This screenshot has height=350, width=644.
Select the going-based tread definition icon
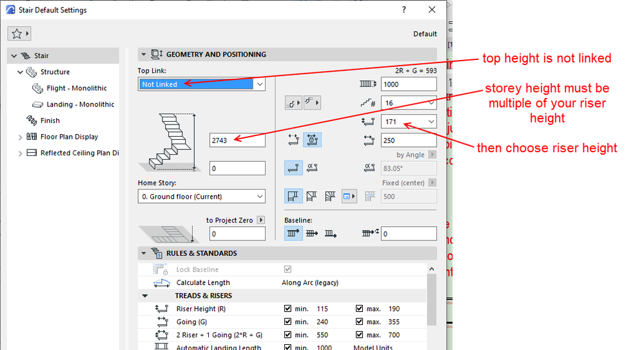point(293,168)
